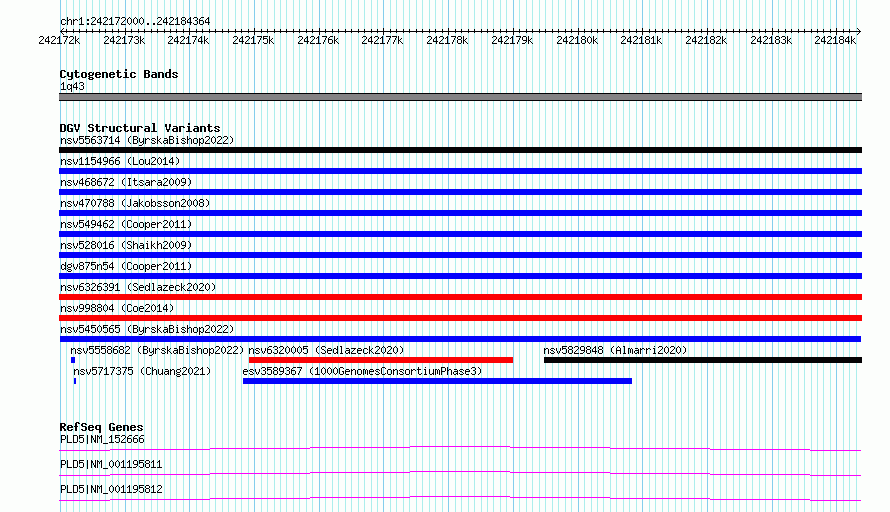Viewport: 890px width, 512px height.
Task: Click the 242172k ruler tick label
Action: click(x=60, y=40)
